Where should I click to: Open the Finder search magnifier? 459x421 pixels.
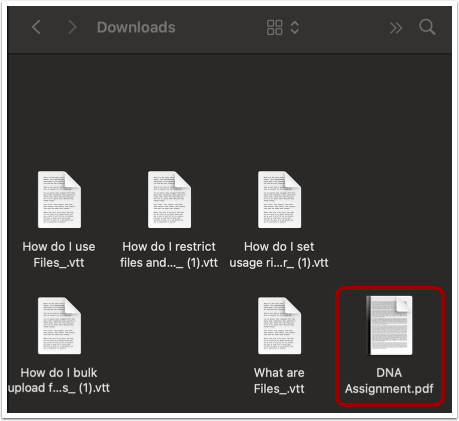click(x=427, y=27)
